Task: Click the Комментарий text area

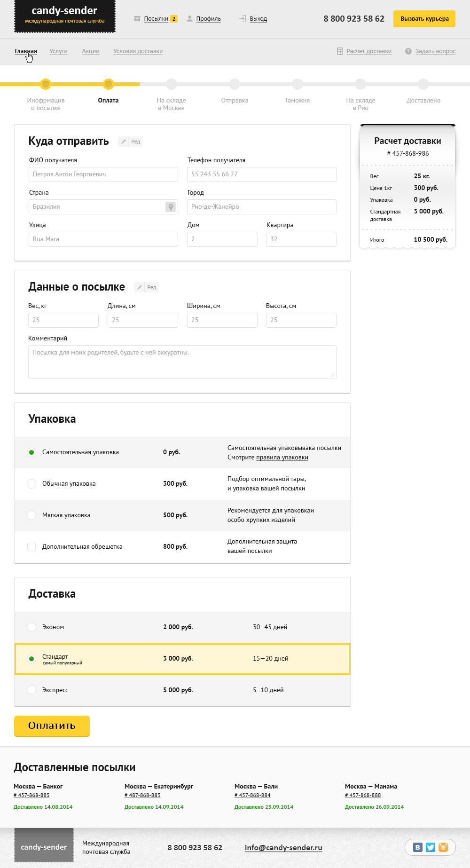Action: click(x=182, y=362)
